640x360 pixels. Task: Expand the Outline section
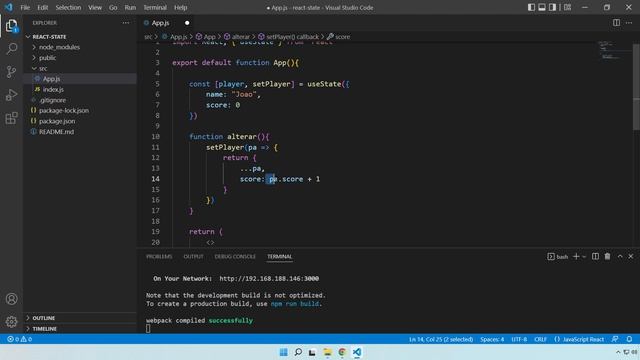(81, 318)
